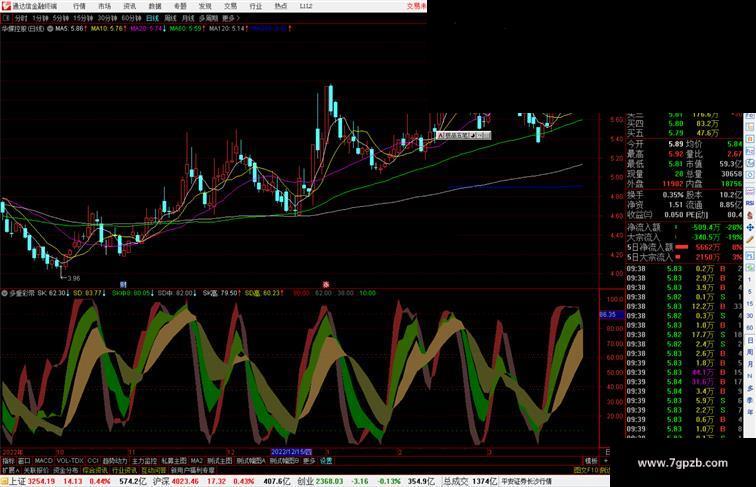This screenshot has width=756, height=487.
Task: Switch chart to 60分钟 period
Action: pos(131,18)
